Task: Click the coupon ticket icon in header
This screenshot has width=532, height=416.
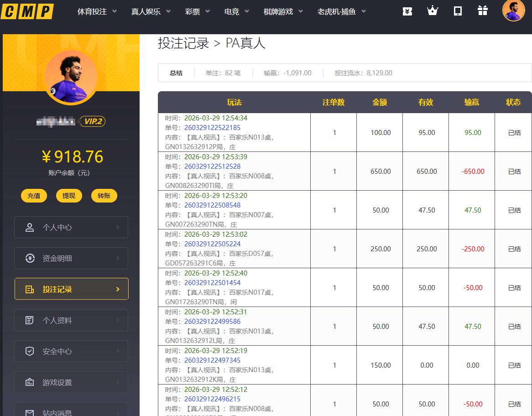Action: (407, 11)
